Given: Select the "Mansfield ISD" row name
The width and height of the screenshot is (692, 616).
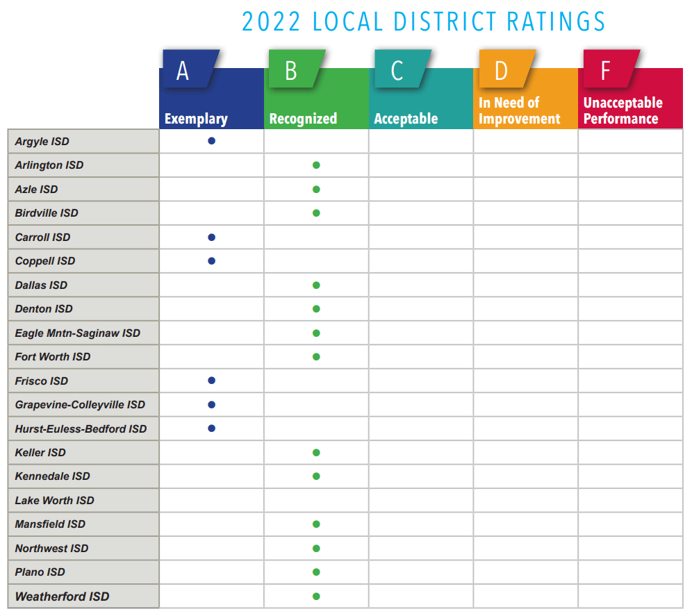Looking at the screenshot, I should click(x=50, y=524).
